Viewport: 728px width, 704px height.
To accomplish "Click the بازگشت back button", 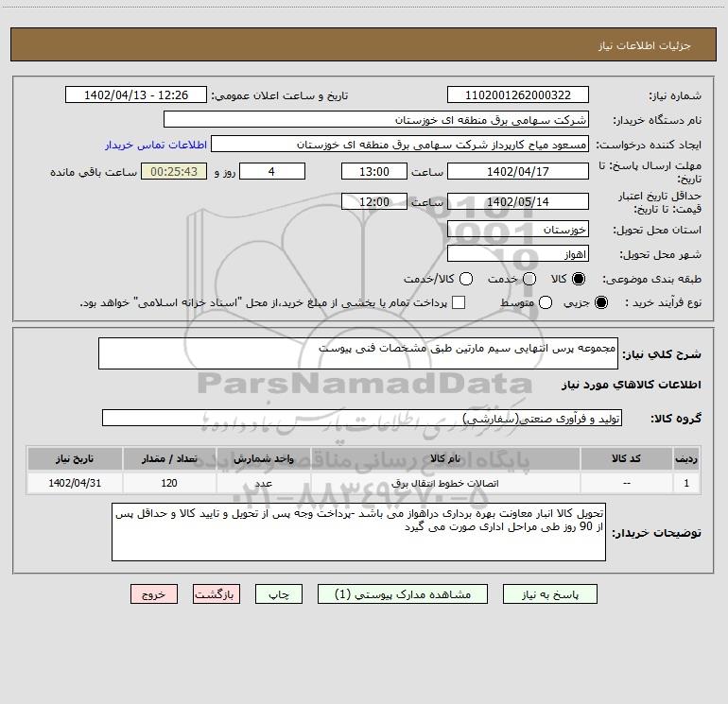I will 217,594.
